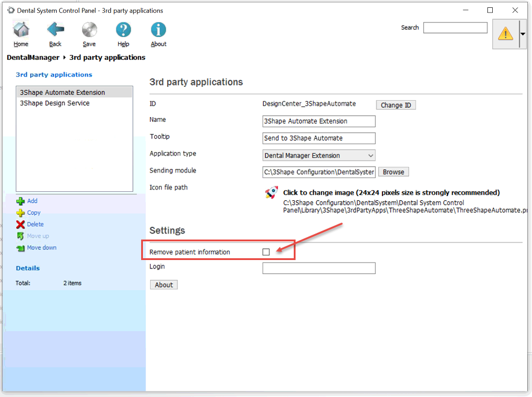Open About info icon in toolbar
532x397 pixels.
pos(159,30)
